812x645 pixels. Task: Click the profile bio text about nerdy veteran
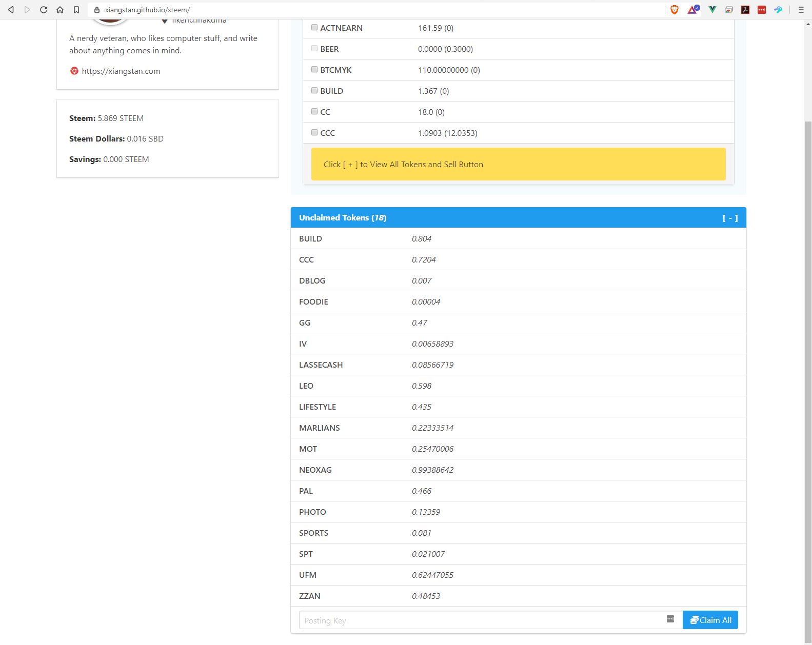(x=163, y=44)
